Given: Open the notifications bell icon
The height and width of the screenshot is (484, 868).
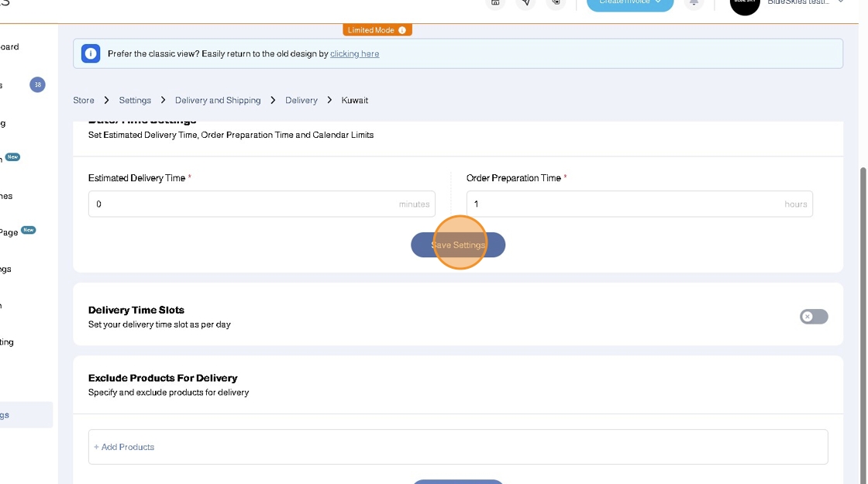Looking at the screenshot, I should (x=694, y=2).
